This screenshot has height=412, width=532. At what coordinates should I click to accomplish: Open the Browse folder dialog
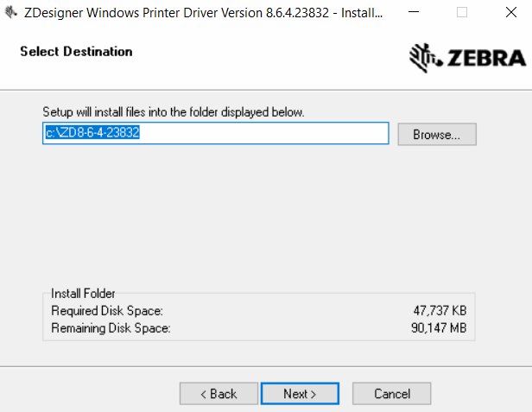[x=437, y=134]
